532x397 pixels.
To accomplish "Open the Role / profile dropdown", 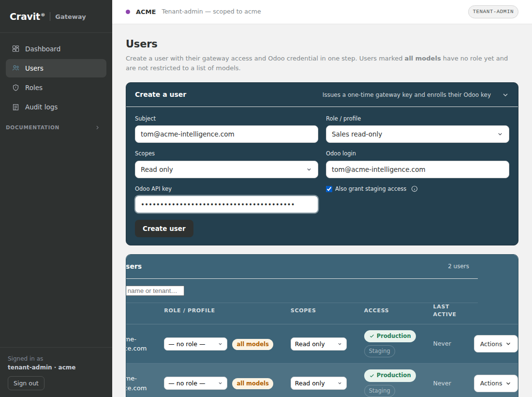I will [x=417, y=134].
